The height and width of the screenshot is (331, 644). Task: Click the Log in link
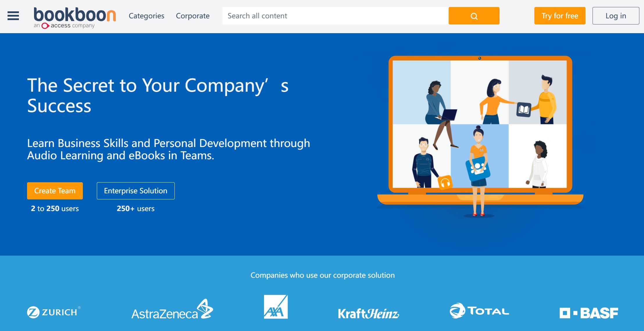click(x=616, y=16)
